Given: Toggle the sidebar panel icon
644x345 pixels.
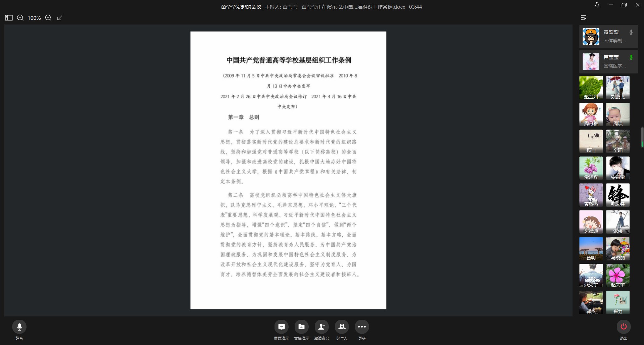Looking at the screenshot, I should tap(9, 18).
